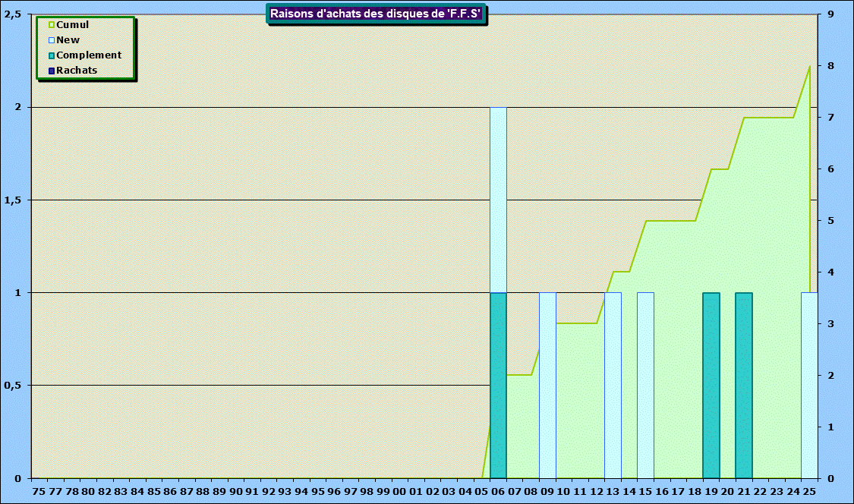Click the left axis label '0,5'
The height and width of the screenshot is (504, 854).
pos(13,386)
